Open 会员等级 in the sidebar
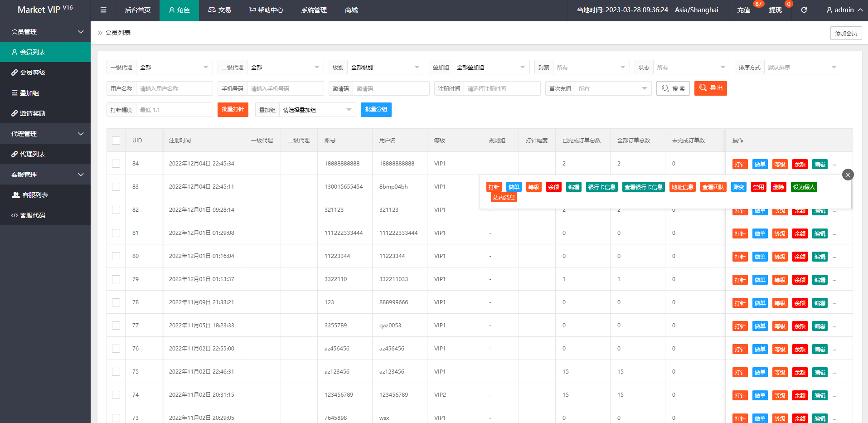Viewport: 868px width, 423px height. click(33, 73)
